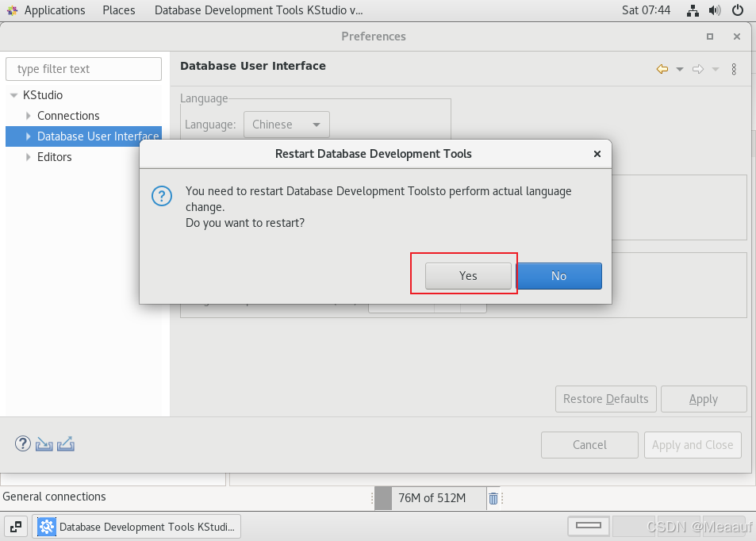Click Yes to restart Database Development Tools
Screen dimensions: 756x541
(x=468, y=276)
